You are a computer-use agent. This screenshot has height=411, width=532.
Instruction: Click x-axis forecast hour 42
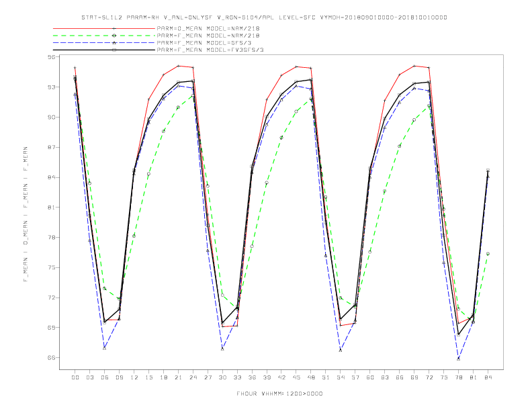(281, 377)
